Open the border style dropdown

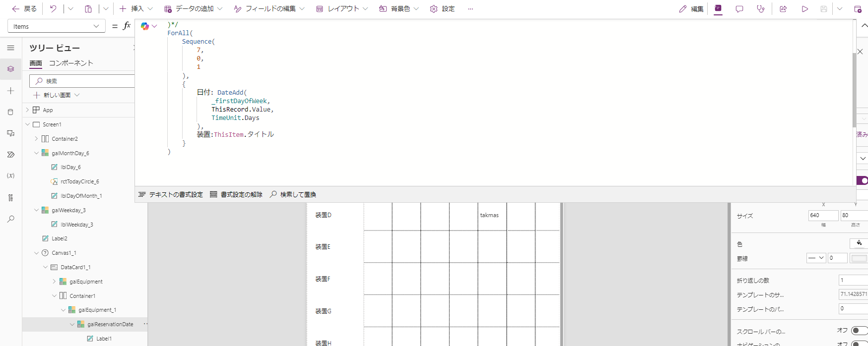816,258
